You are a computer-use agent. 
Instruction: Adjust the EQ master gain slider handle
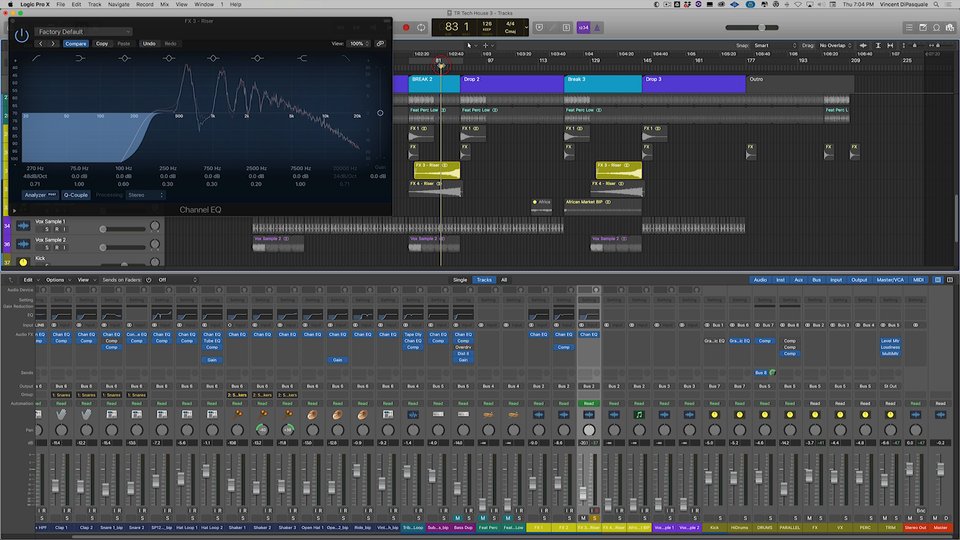tap(380, 113)
